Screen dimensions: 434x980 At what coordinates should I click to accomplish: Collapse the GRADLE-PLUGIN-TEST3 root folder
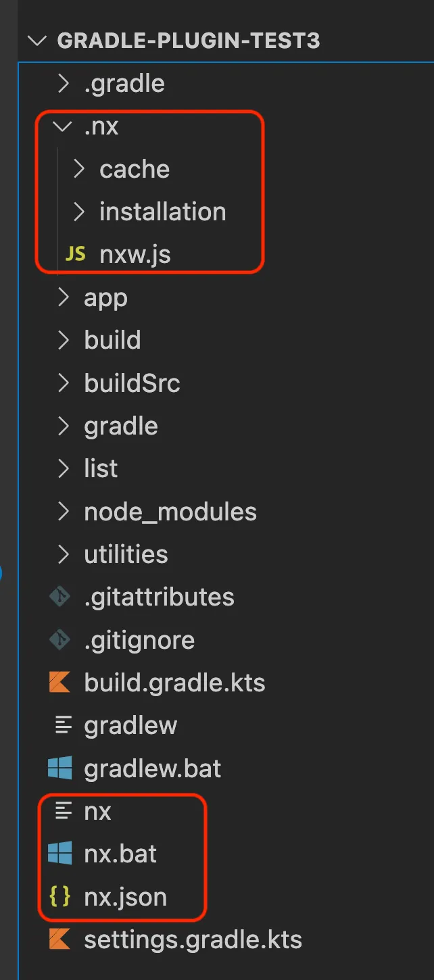pyautogui.click(x=37, y=41)
